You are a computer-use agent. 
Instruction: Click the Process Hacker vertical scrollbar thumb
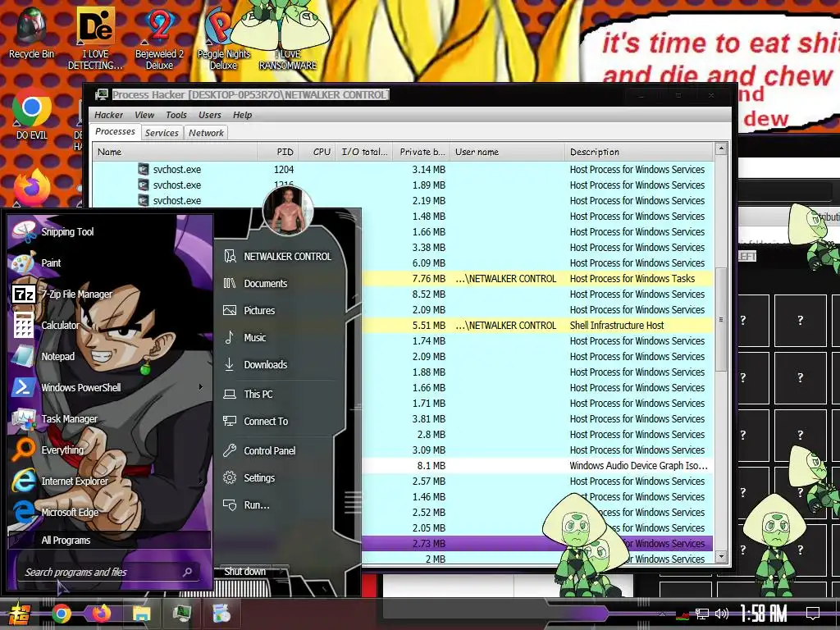click(721, 319)
